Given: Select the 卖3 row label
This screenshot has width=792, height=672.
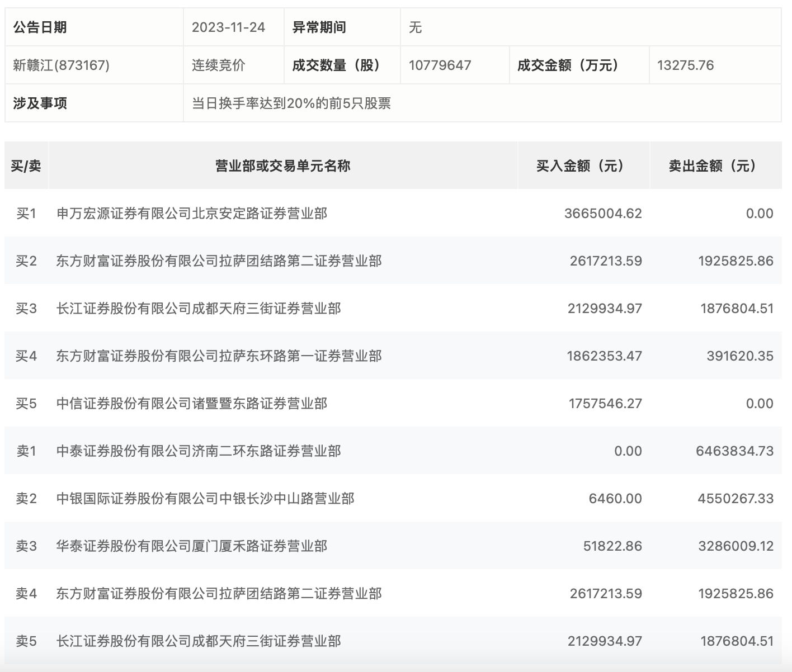Looking at the screenshot, I should click(x=26, y=546).
